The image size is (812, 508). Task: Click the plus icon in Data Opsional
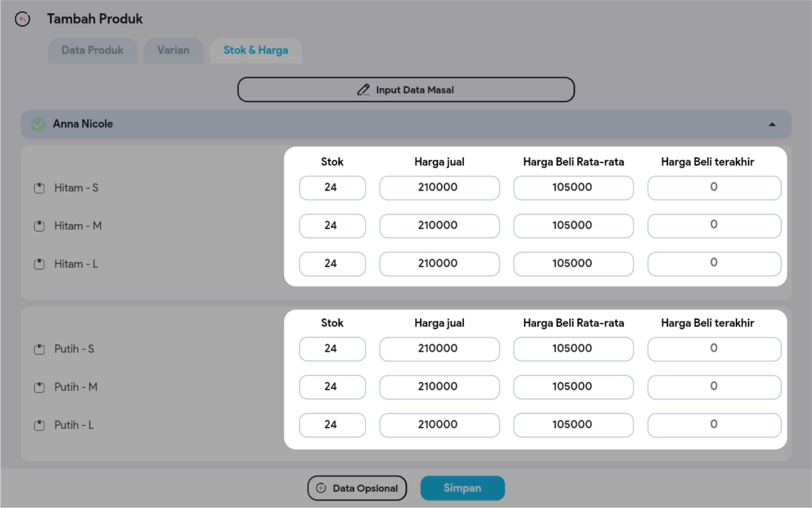(321, 488)
